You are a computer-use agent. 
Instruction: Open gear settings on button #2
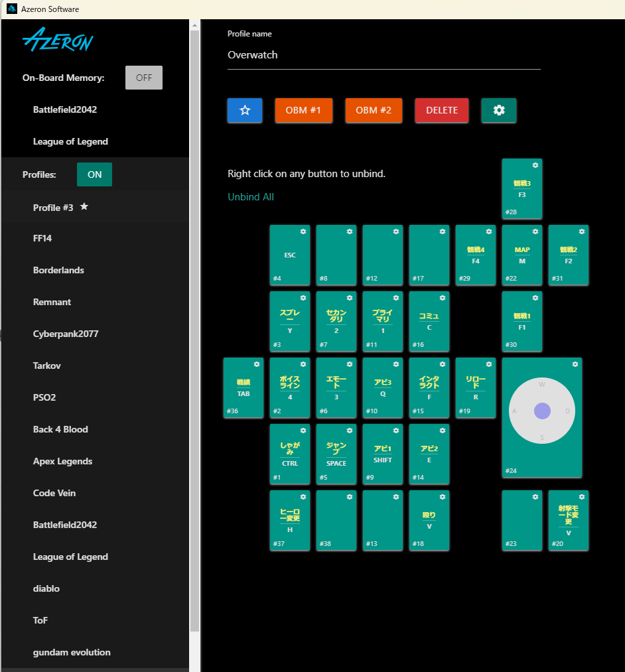(x=303, y=364)
